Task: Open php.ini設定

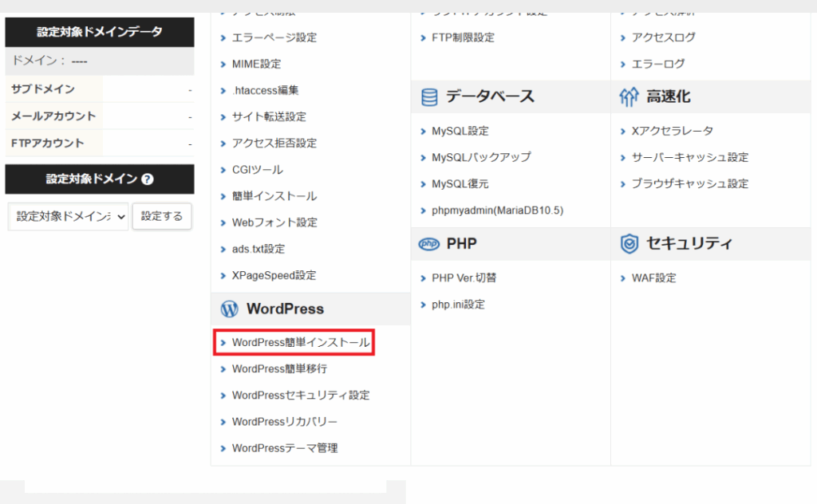Action: coord(458,305)
